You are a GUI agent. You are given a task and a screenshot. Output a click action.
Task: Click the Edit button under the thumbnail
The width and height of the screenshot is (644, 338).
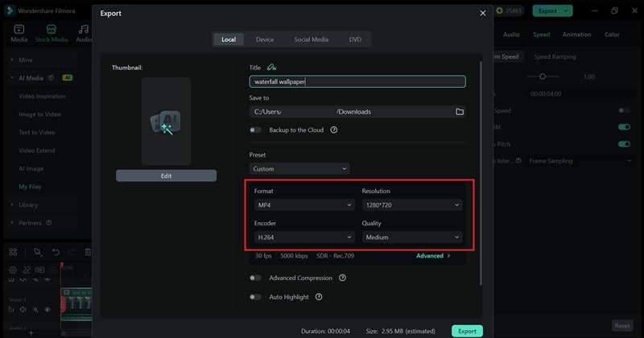pyautogui.click(x=166, y=175)
